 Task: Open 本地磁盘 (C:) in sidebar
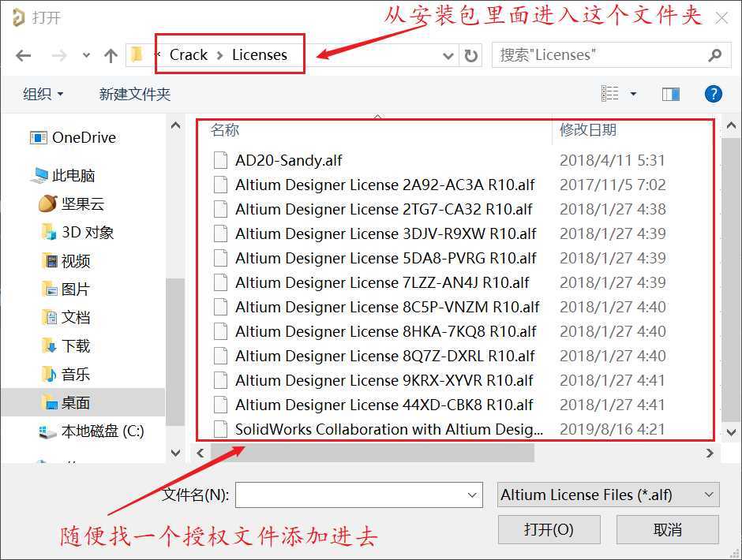(92, 431)
